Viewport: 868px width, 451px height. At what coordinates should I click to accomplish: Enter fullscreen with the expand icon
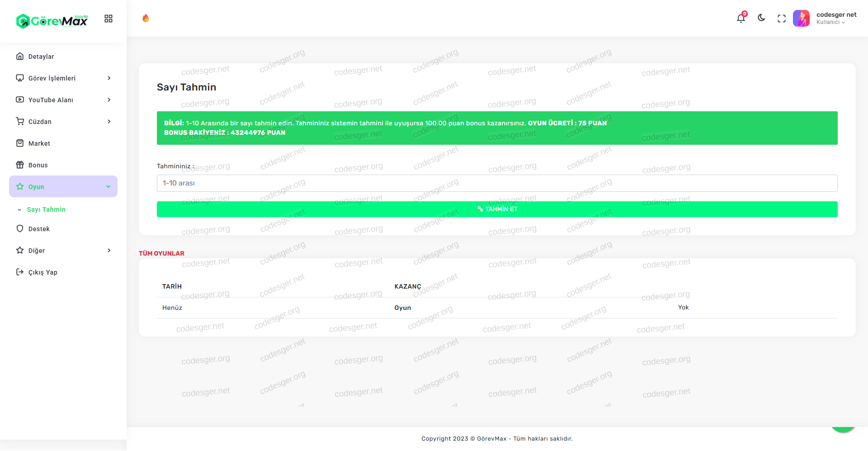[x=782, y=19]
